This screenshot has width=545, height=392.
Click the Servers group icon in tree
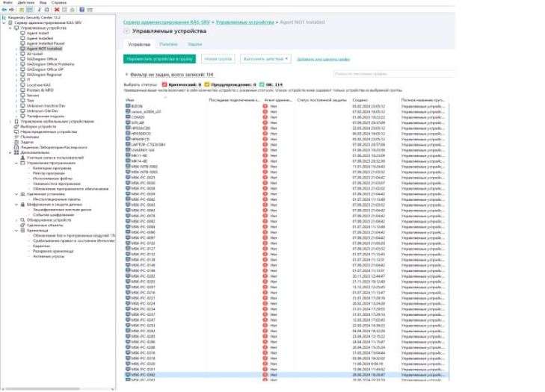pos(22,95)
